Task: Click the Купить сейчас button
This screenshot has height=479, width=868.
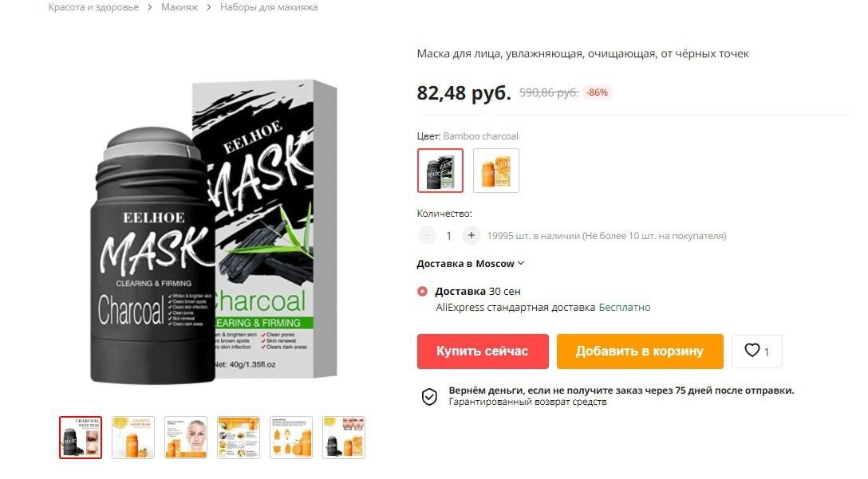Action: point(483,351)
